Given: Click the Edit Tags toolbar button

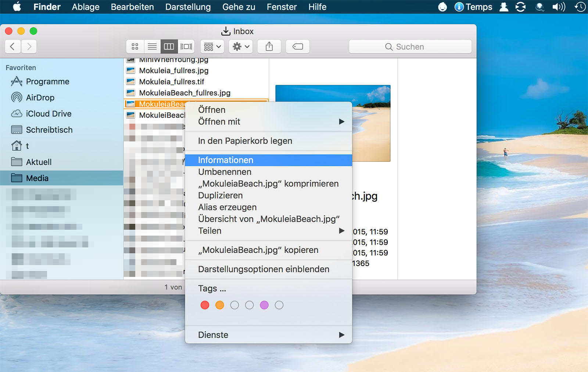Looking at the screenshot, I should (x=297, y=47).
